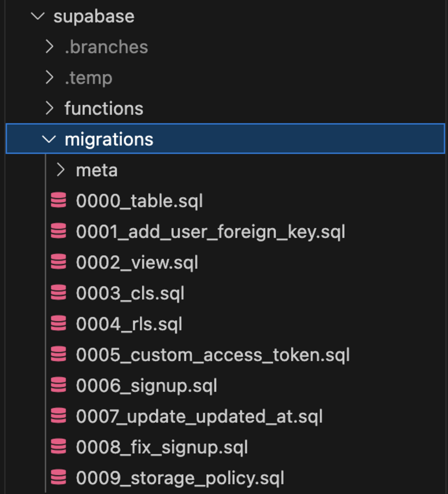448x494 pixels.
Task: Click the database icon beside 0003_cls.sql
Action: pos(59,293)
